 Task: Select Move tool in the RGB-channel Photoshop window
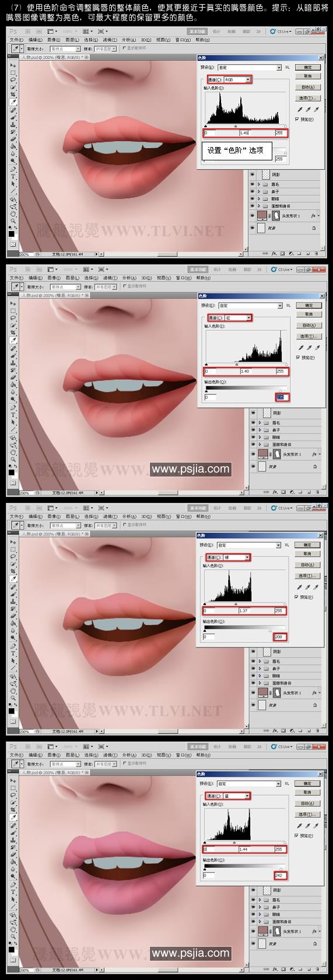point(12,65)
